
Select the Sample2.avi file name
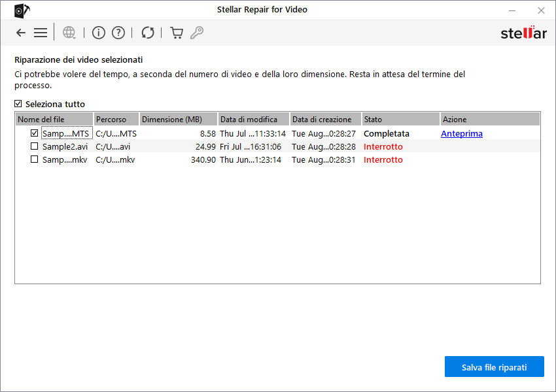tap(65, 146)
